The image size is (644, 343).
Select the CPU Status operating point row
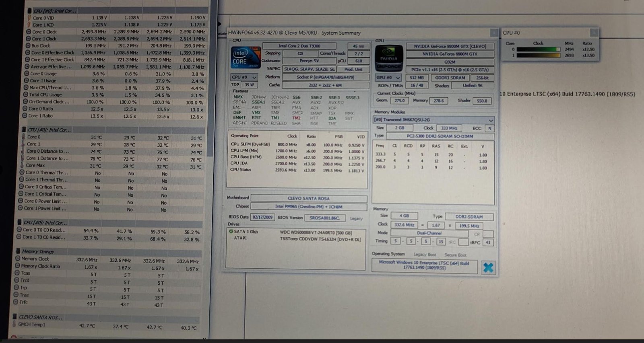tap(297, 170)
